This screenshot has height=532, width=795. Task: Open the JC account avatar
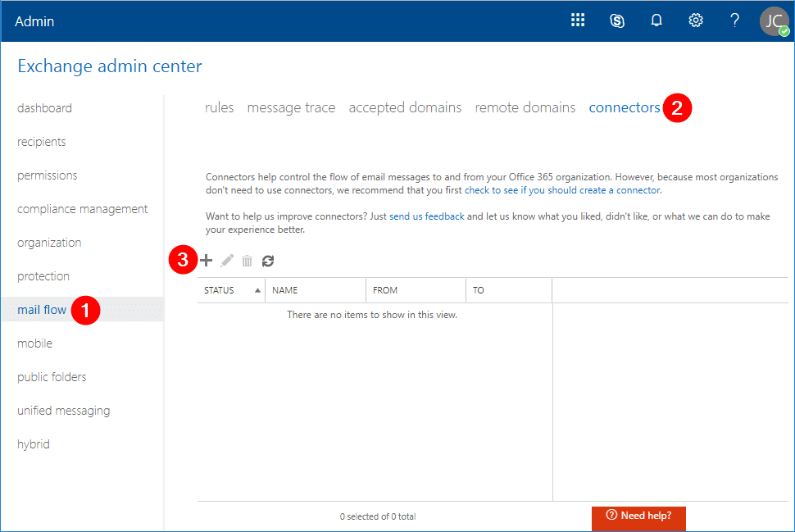tap(774, 21)
